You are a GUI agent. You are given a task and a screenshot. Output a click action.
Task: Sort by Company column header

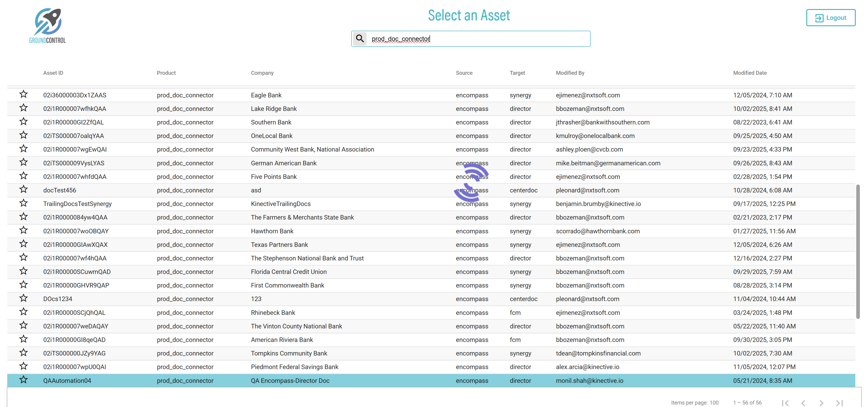click(x=262, y=73)
